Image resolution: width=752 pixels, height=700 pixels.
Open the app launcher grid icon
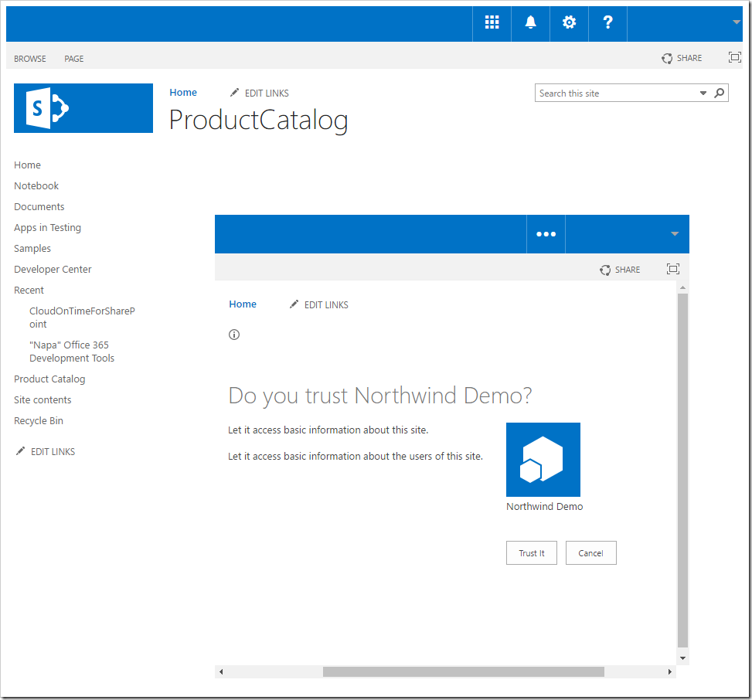point(492,22)
